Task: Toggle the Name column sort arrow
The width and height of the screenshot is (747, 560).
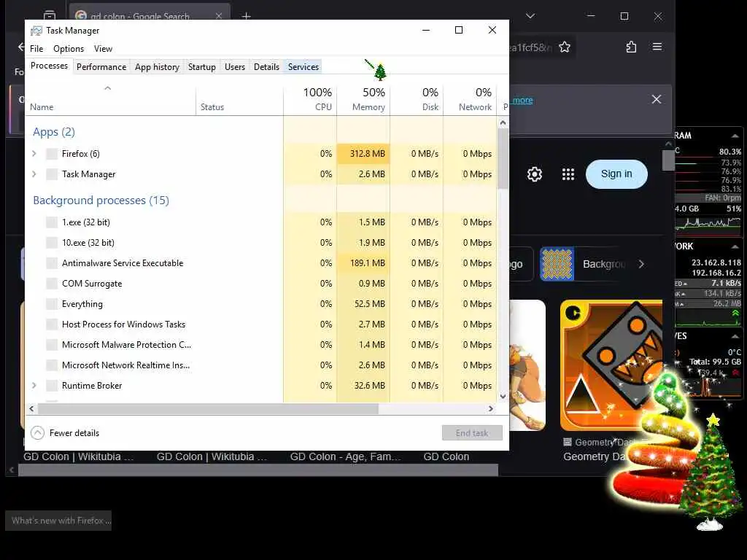Action: pos(108,88)
